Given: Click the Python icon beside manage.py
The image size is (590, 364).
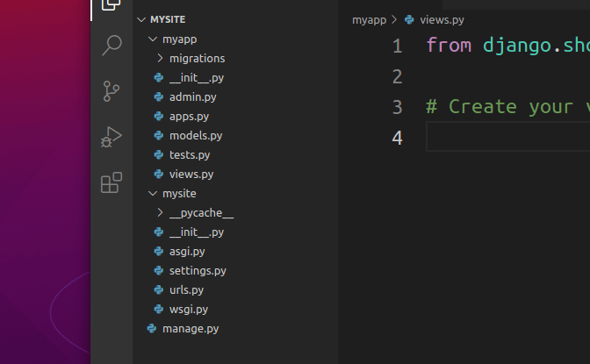Looking at the screenshot, I should click(152, 328).
